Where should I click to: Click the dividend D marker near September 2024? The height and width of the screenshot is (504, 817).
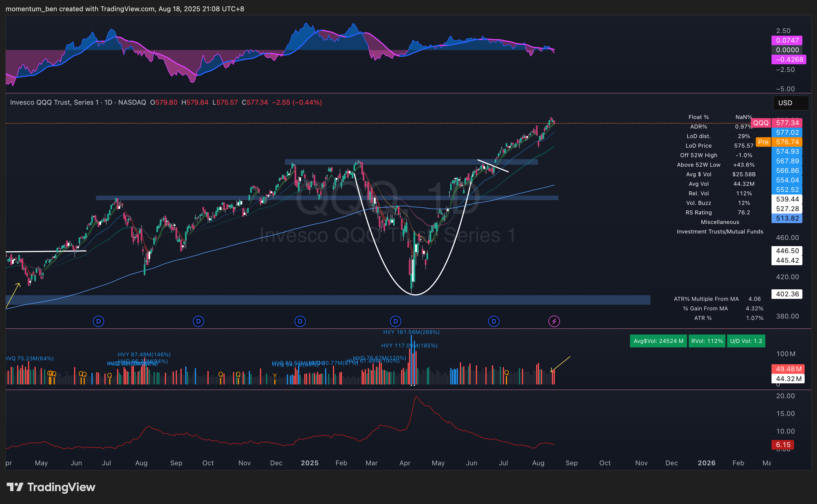198,321
